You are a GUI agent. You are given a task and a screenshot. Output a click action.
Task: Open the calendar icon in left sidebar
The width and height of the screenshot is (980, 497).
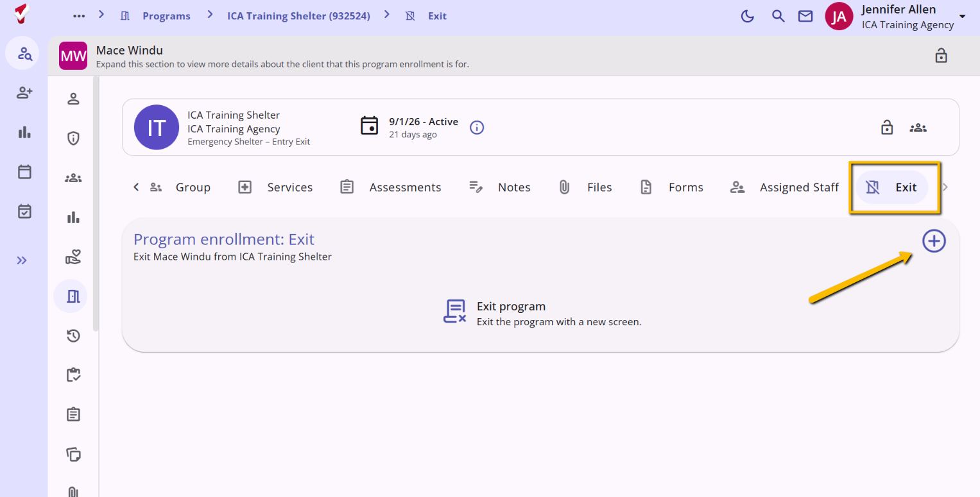point(24,172)
